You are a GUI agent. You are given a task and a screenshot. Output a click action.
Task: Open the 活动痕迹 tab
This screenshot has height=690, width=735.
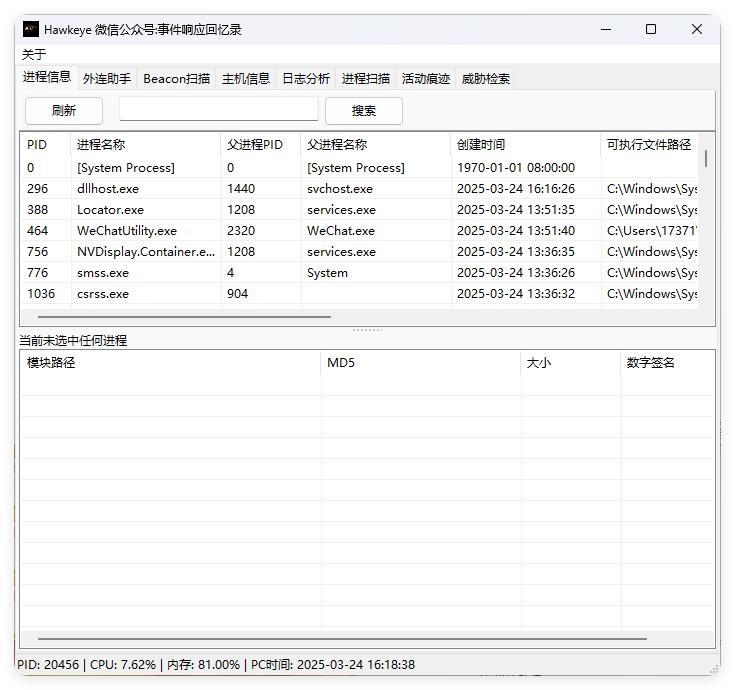pos(426,79)
